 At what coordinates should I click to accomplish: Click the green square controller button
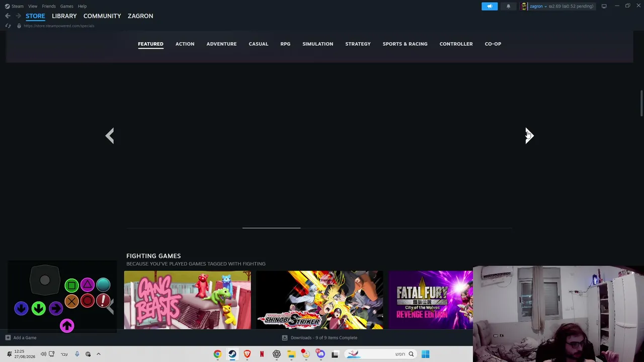point(71,286)
